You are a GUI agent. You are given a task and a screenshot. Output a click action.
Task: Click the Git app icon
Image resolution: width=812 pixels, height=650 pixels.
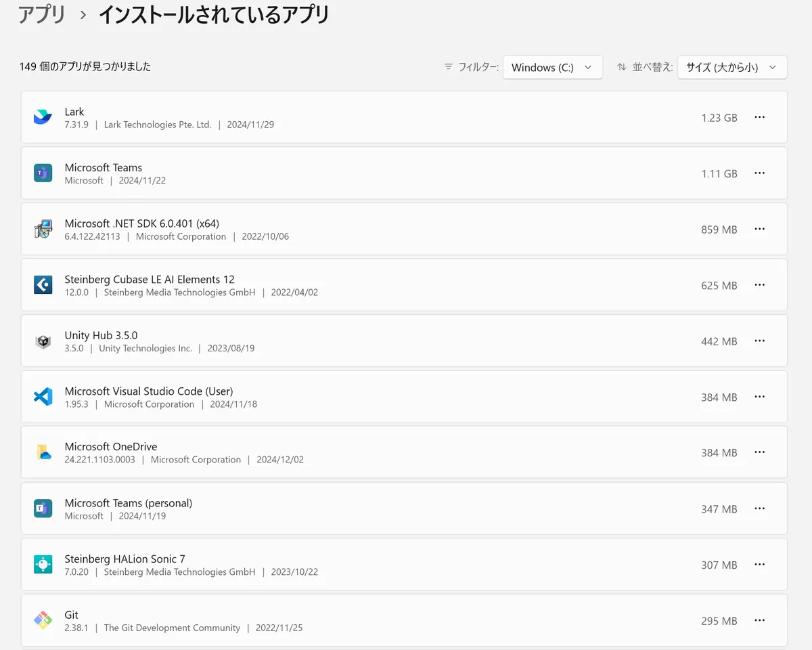pyautogui.click(x=43, y=620)
